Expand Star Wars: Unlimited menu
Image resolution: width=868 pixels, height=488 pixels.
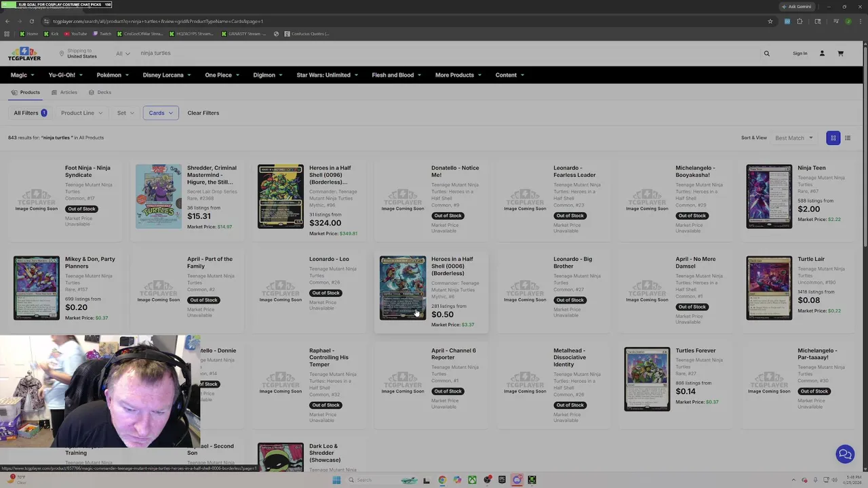coord(327,75)
